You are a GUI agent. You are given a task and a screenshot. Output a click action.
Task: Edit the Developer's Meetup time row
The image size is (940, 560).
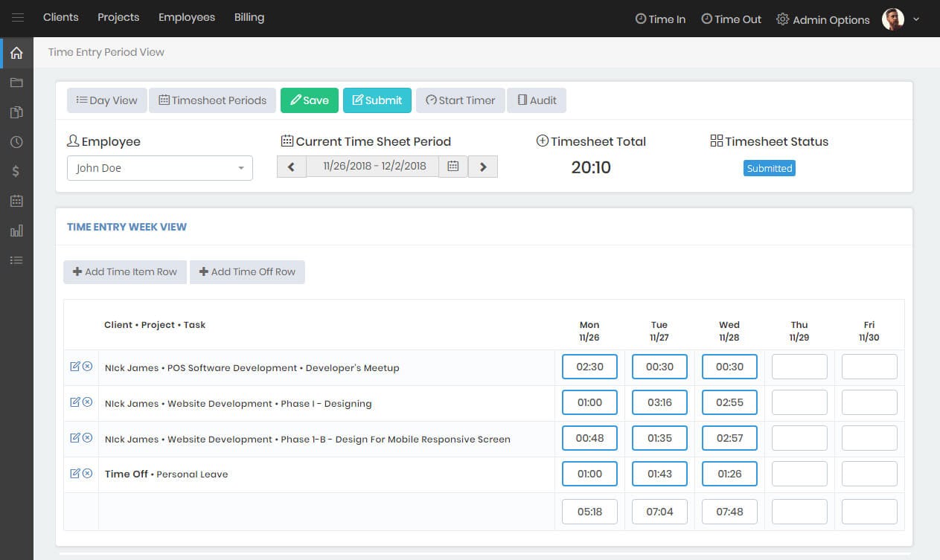pyautogui.click(x=76, y=366)
